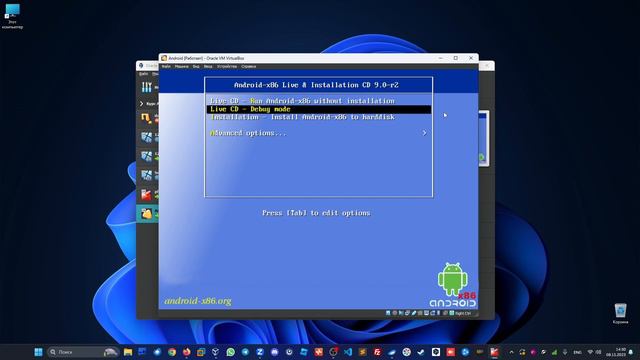Open Steam from the taskbar

pos(420,352)
